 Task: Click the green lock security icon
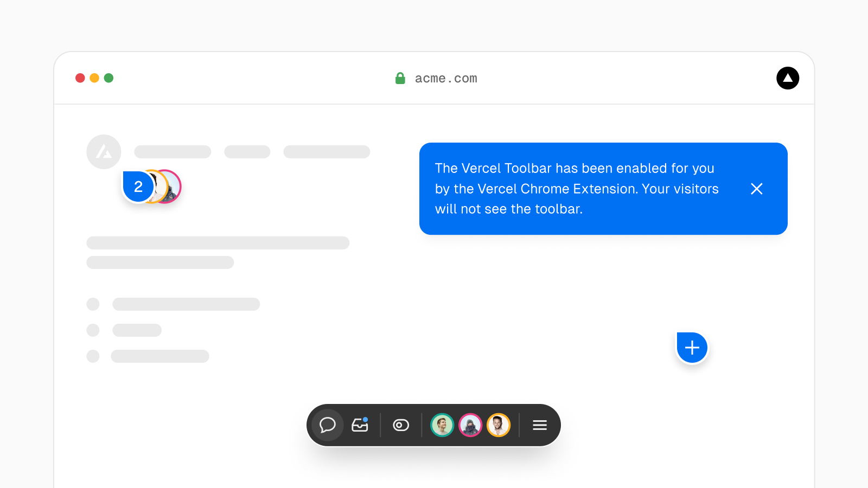[400, 78]
